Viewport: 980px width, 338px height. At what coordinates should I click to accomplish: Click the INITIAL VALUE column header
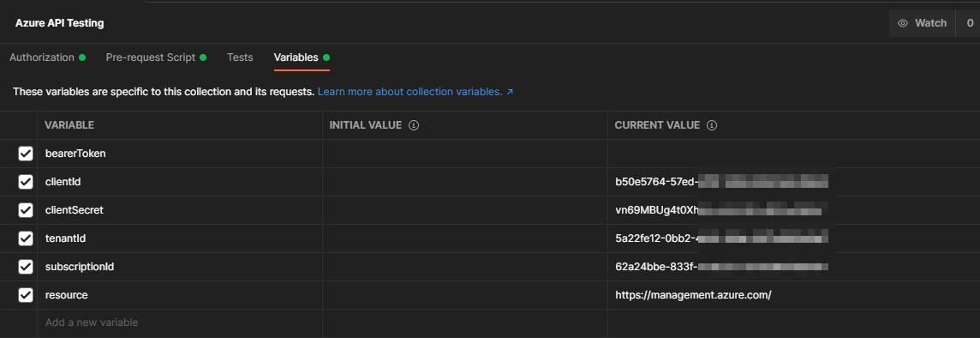click(x=366, y=125)
